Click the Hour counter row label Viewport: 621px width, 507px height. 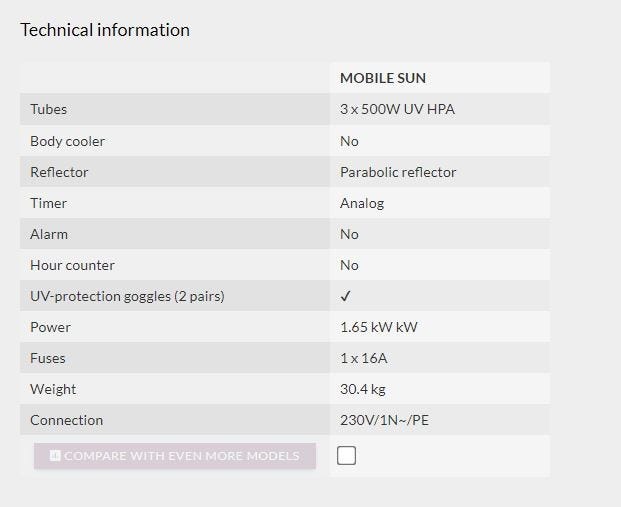coord(72,265)
